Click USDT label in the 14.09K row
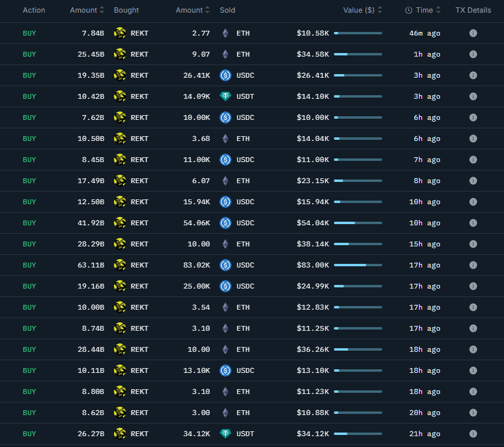This screenshot has height=447, width=504. [245, 96]
